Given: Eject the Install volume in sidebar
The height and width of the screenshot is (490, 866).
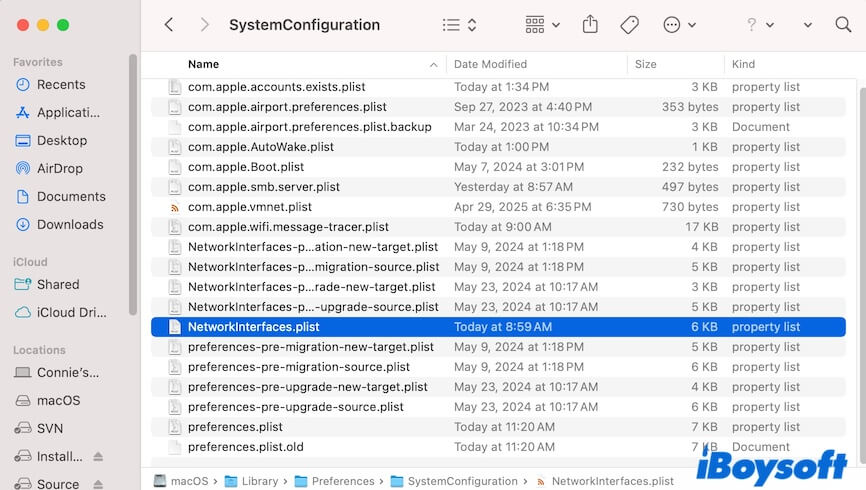Looking at the screenshot, I should point(98,457).
